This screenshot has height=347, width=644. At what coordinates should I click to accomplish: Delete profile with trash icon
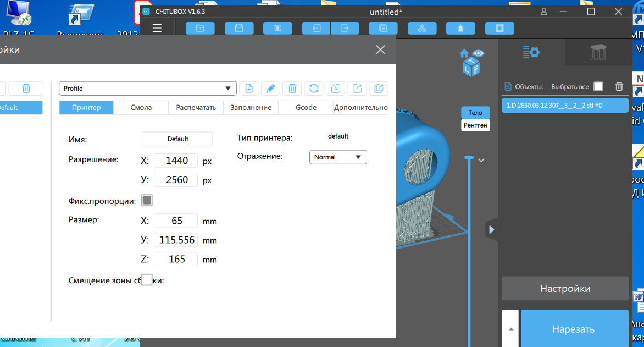pyautogui.click(x=292, y=89)
